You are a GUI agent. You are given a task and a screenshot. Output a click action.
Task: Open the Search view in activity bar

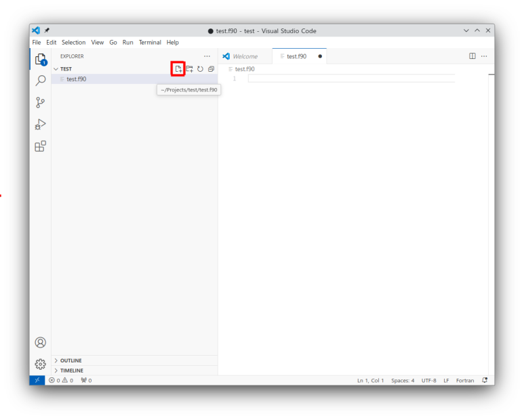pos(41,81)
